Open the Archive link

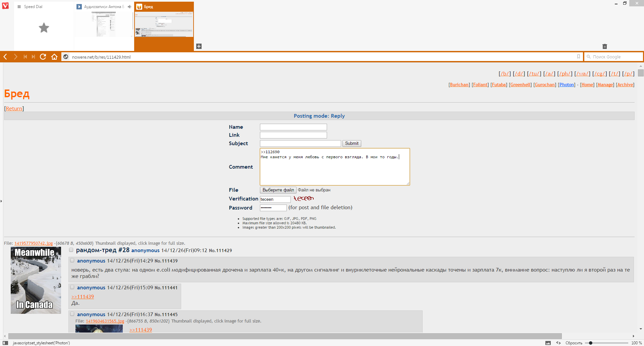(625, 85)
